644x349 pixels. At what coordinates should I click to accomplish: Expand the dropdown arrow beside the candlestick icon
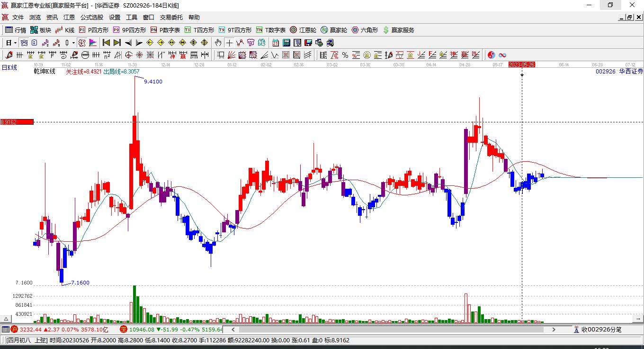(73, 43)
